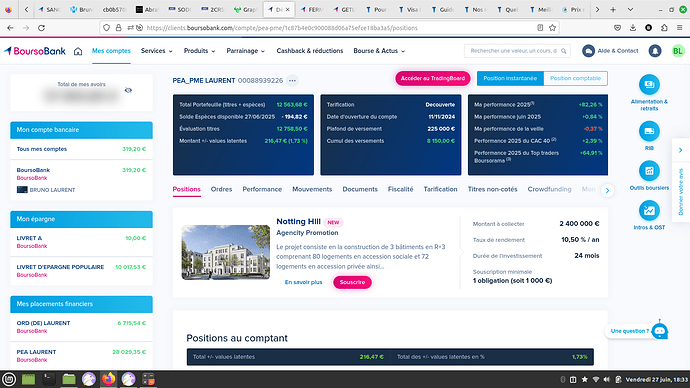Open the Outils boursiers icon
This screenshot has height=388, width=690.
click(649, 171)
